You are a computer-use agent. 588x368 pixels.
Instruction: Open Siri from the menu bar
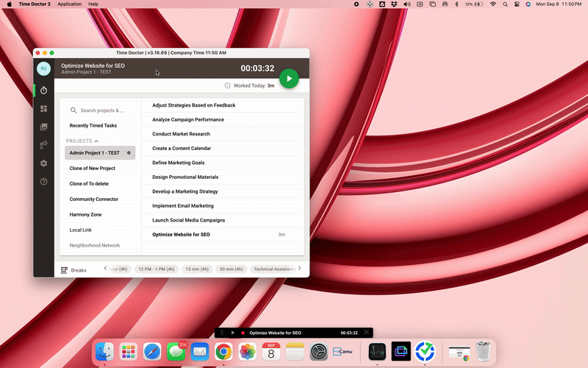point(528,4)
